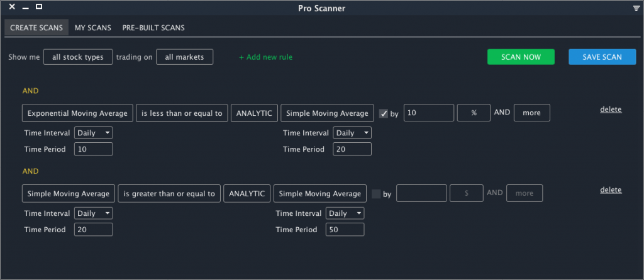Delete the Exponential Moving Average rule
Image resolution: width=644 pixels, height=280 pixels.
611,109
